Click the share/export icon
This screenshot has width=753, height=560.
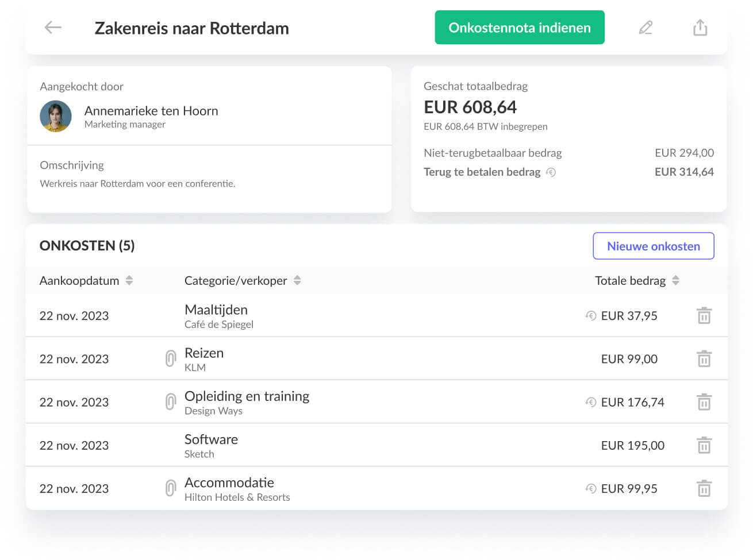[x=700, y=27]
